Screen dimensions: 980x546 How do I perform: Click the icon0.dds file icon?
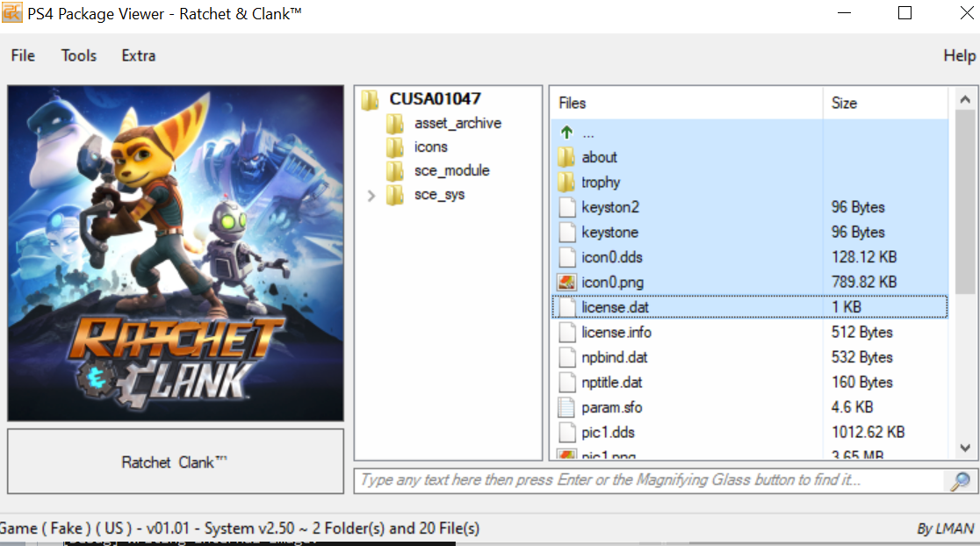567,256
